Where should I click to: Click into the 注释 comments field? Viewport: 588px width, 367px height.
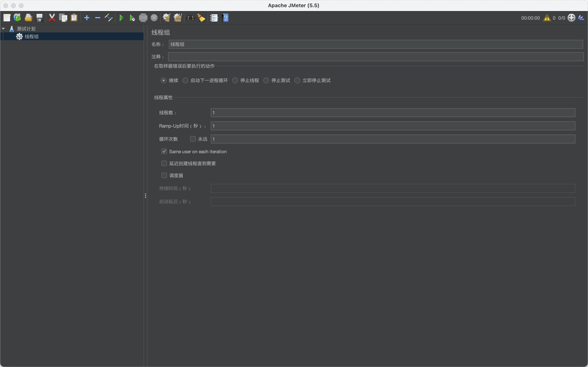tap(376, 56)
